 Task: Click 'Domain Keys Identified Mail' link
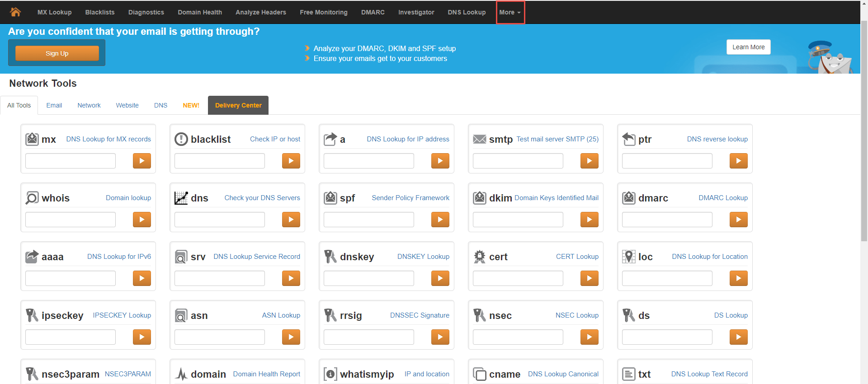point(557,198)
